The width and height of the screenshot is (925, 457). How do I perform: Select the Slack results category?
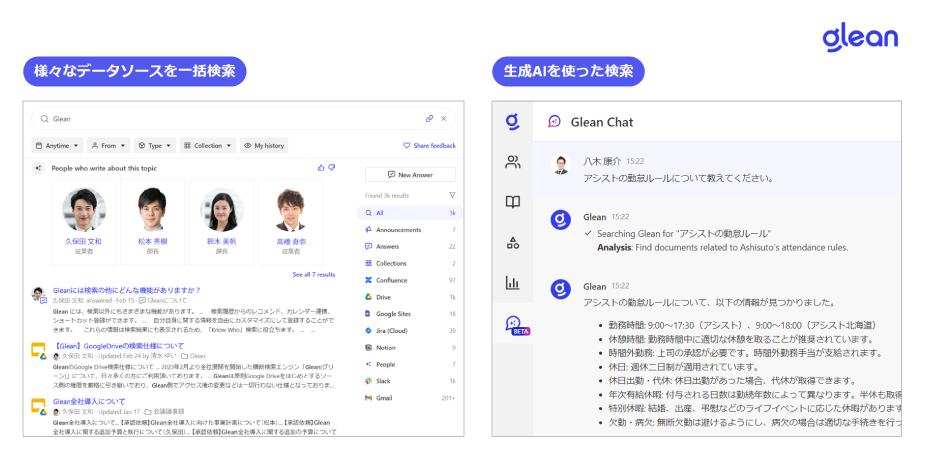385,381
